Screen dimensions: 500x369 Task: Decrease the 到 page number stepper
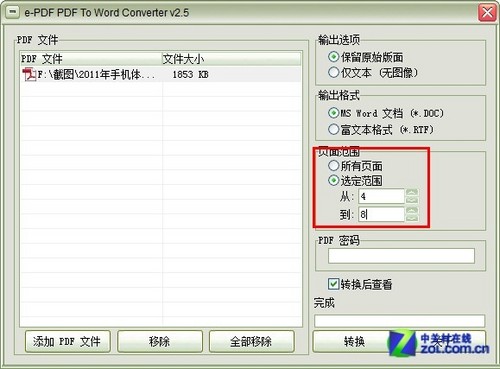pos(412,218)
